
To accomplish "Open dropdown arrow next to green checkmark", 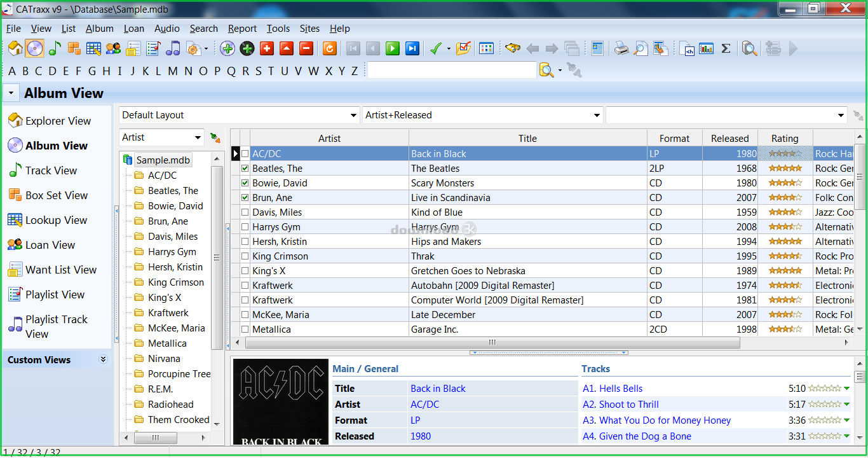I will pos(448,49).
